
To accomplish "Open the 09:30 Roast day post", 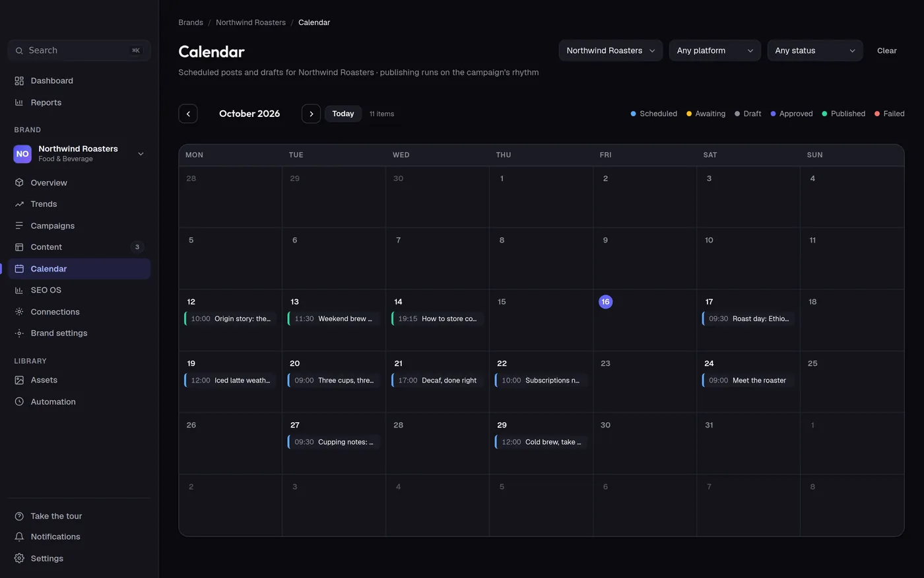I will click(x=748, y=318).
